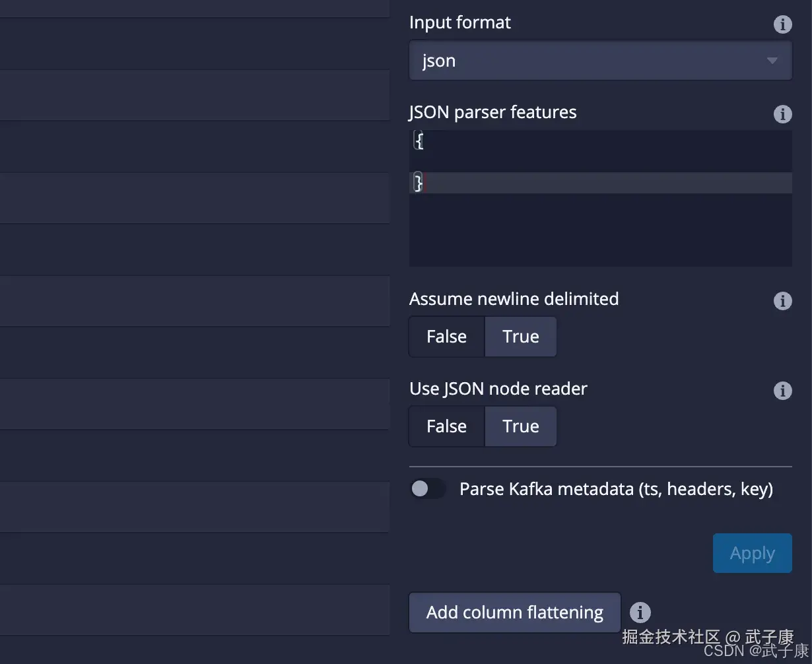Set Assume newline delimited to False
This screenshot has width=812, height=664.
point(446,337)
